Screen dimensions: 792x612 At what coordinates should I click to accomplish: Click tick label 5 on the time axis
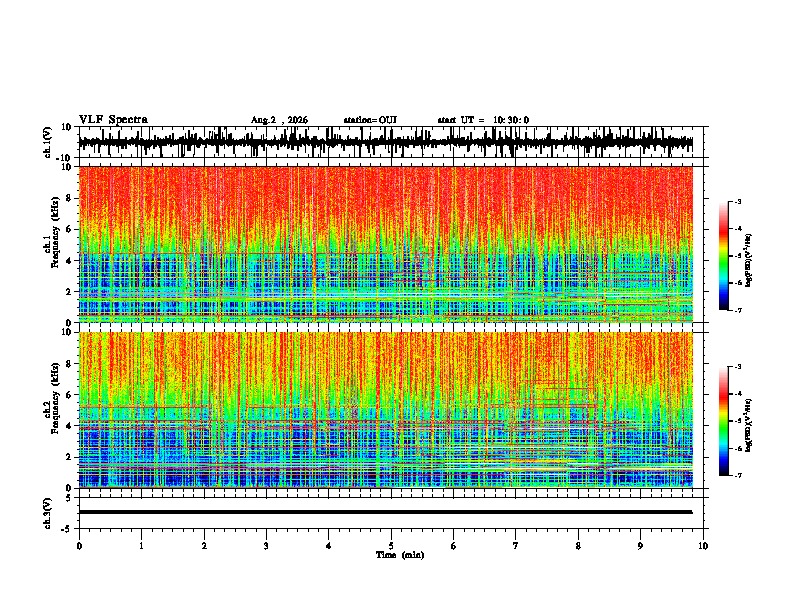391,546
